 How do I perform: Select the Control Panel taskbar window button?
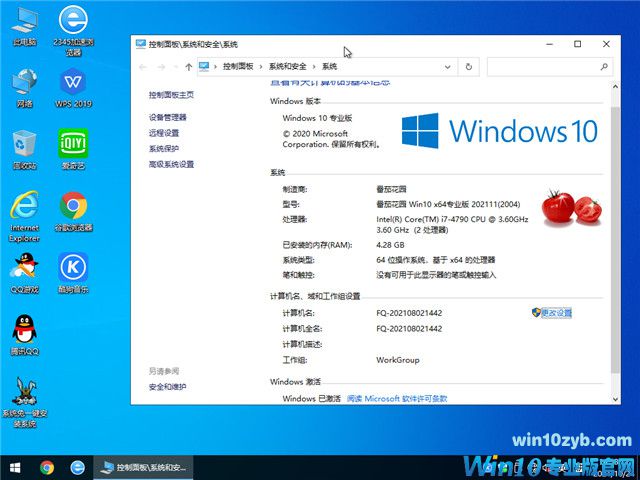[143, 468]
